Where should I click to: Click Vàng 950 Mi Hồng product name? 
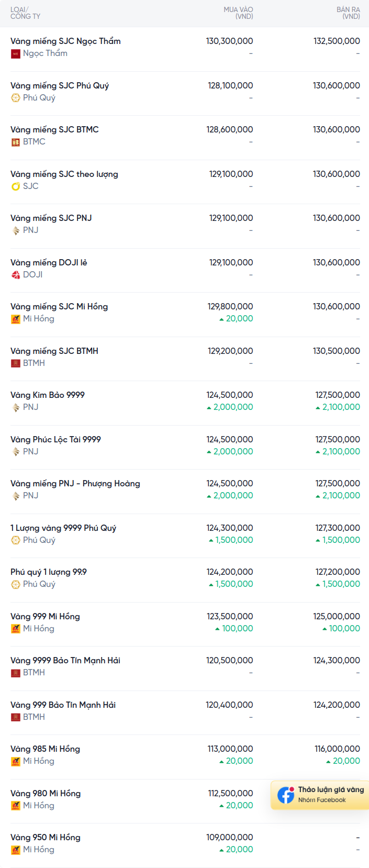pos(46,838)
